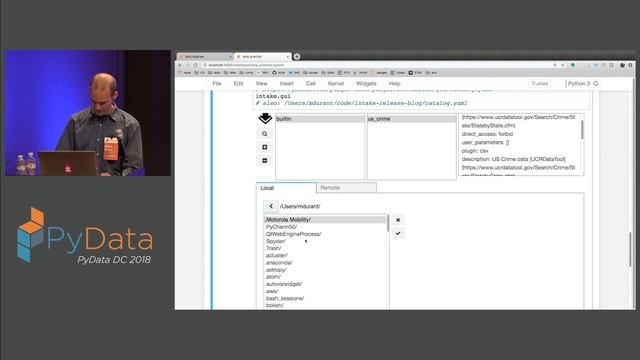Select the .Trash/ folder
The image size is (640, 360).
click(x=325, y=248)
